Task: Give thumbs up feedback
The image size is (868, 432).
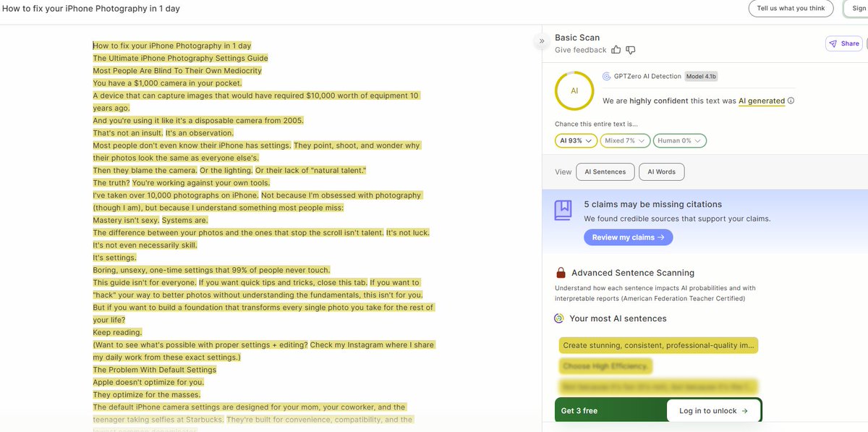Action: tap(616, 50)
